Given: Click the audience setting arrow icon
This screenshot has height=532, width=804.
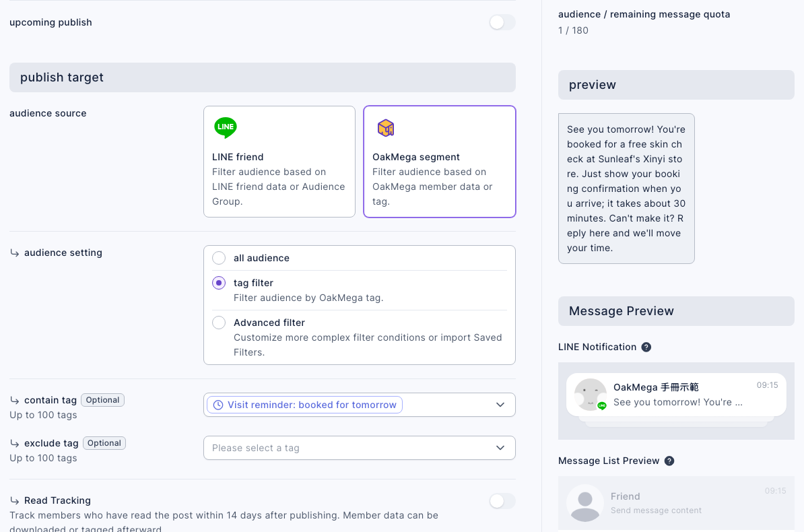Looking at the screenshot, I should point(15,253).
